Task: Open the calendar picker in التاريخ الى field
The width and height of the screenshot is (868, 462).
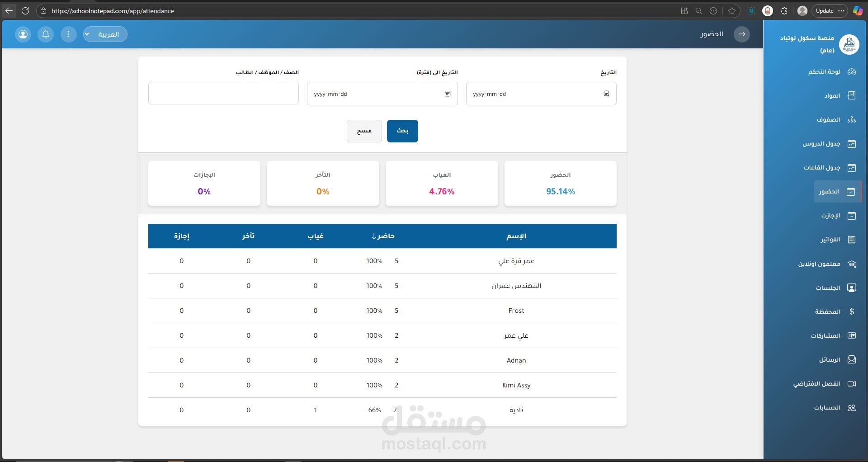Action: pos(448,94)
